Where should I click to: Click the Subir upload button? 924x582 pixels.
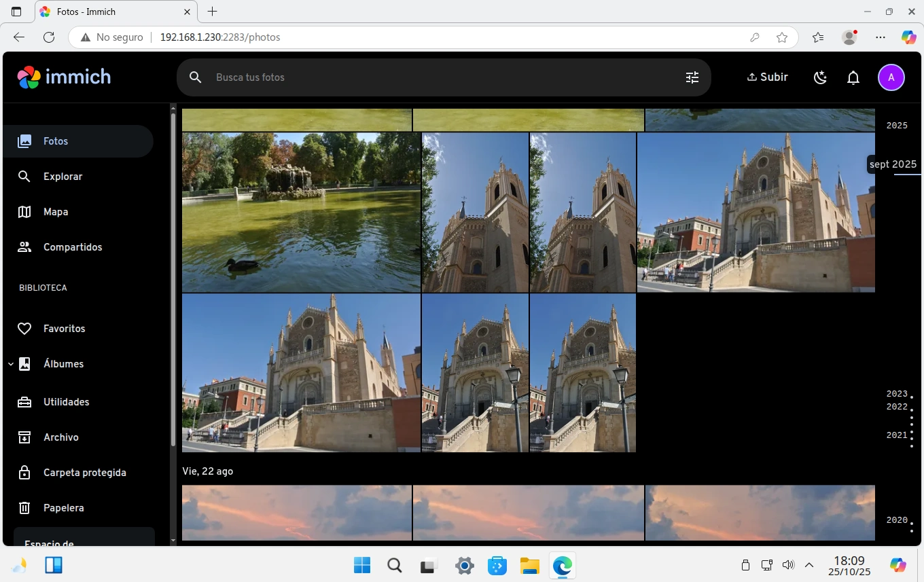(767, 77)
